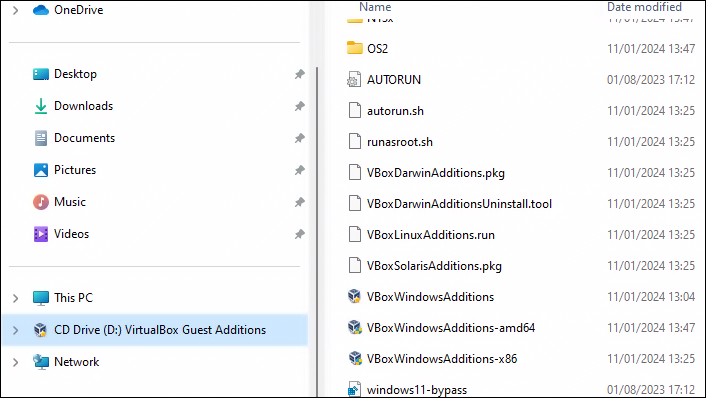The height and width of the screenshot is (398, 706).
Task: Toggle the pin next to Documents
Action: pyautogui.click(x=299, y=138)
